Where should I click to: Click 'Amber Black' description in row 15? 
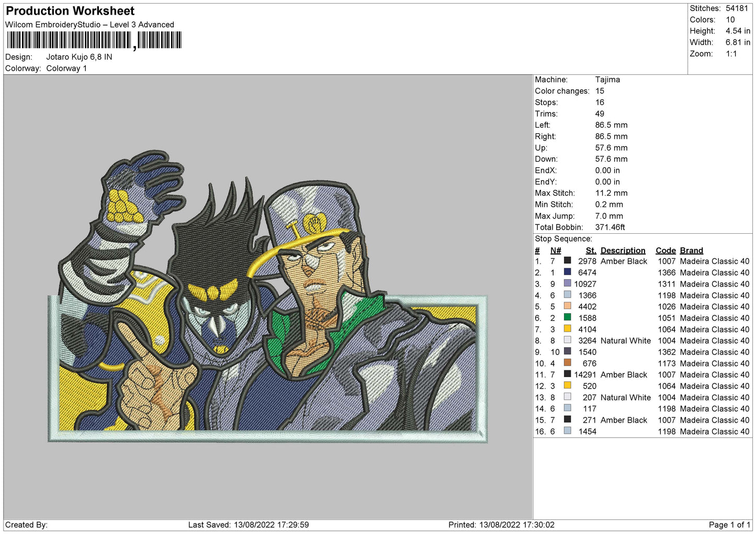(624, 420)
